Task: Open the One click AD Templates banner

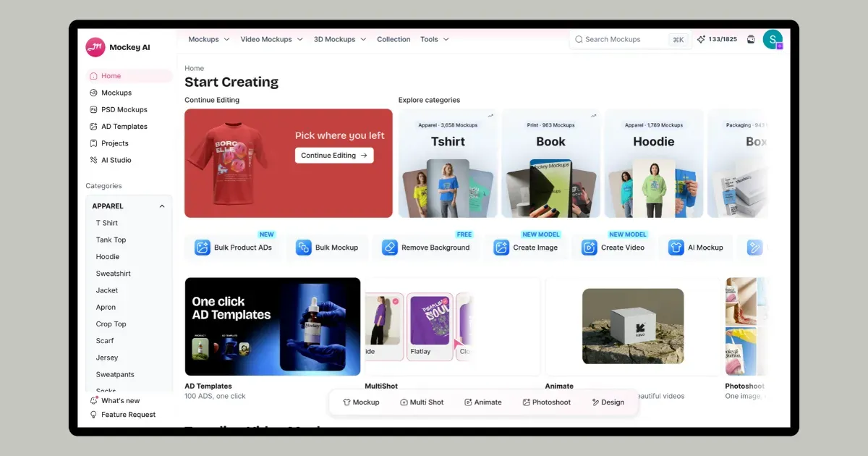Action: [273, 326]
